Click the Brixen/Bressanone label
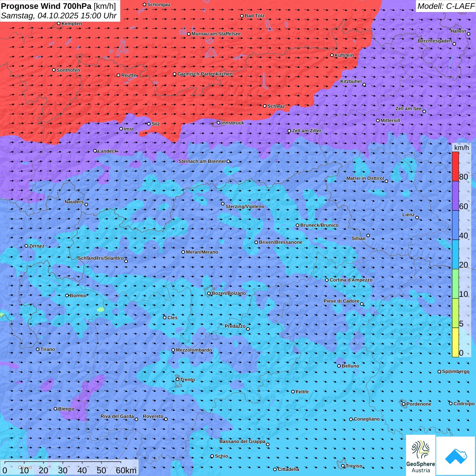Image resolution: width=476 pixels, height=476 pixels. 280,242
